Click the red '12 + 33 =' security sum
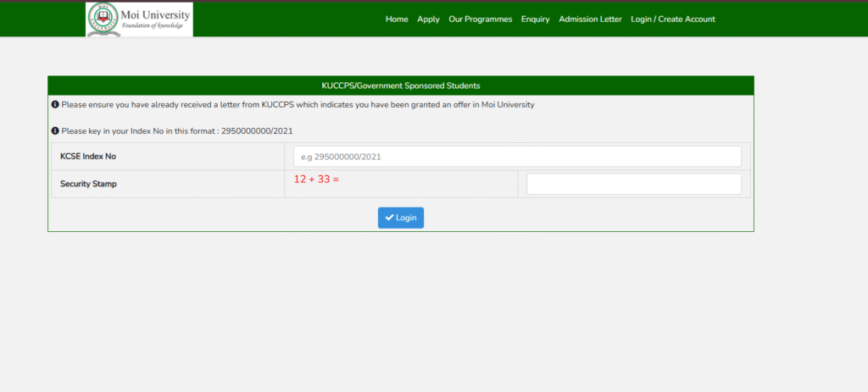 pos(316,179)
